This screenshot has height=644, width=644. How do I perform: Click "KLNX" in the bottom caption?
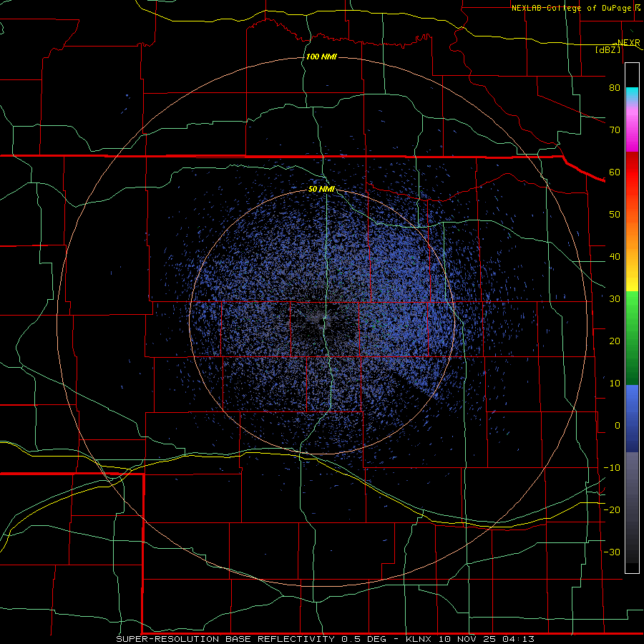(418, 639)
